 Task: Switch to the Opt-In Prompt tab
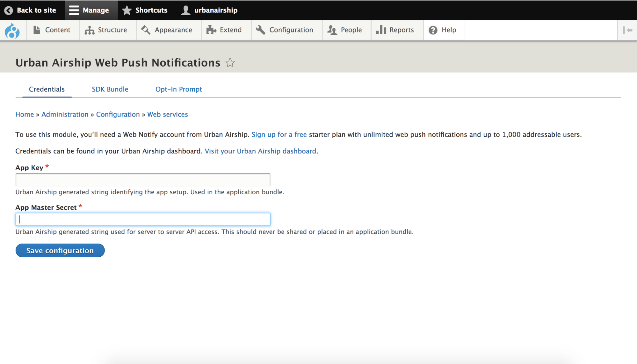(178, 89)
